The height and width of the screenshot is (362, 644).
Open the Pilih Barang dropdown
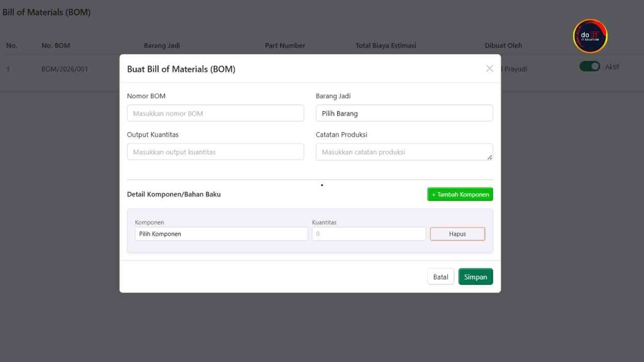pos(404,113)
